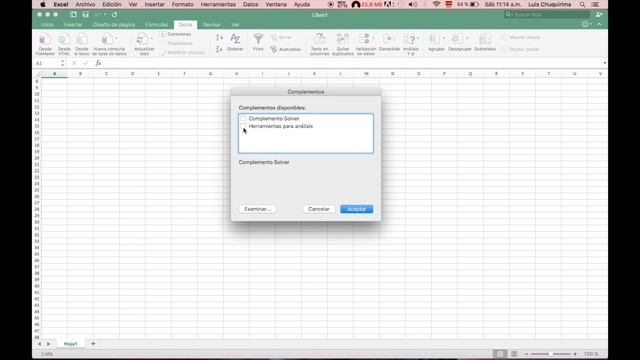Screen dimensions: 640x360
Task: Select the Hoja1 sheet tab
Action: 71,344
